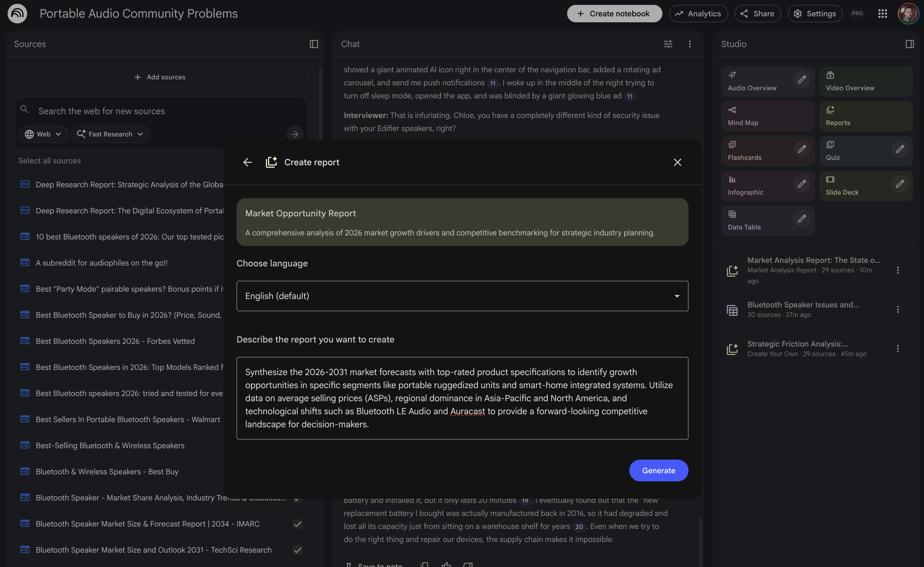Image resolution: width=924 pixels, height=567 pixels.
Task: Open A subreddit for audiophiles source
Action: tap(102, 263)
